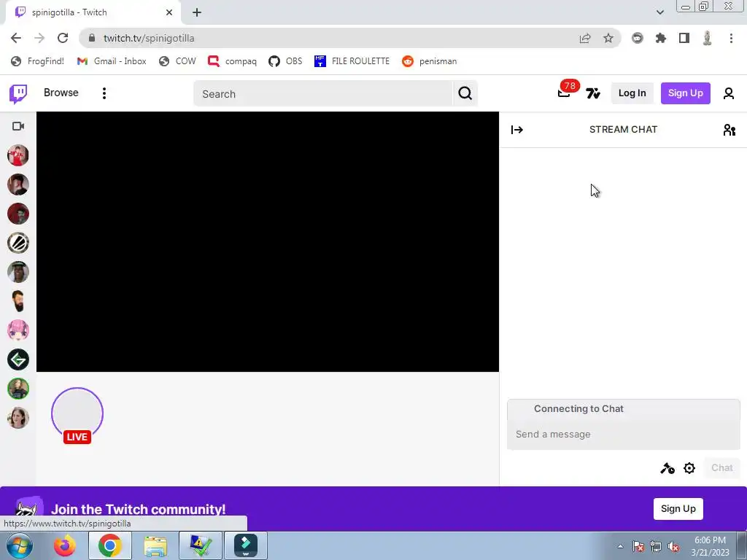This screenshot has height=560, width=747.
Task: Open the Gmail - Inbox bookmark
Action: 112,61
